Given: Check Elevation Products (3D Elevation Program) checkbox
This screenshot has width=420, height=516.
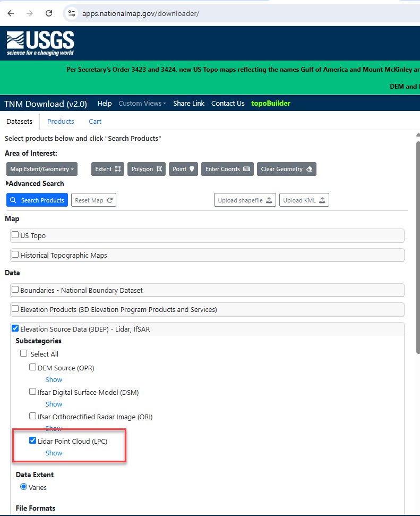Looking at the screenshot, I should (x=15, y=309).
